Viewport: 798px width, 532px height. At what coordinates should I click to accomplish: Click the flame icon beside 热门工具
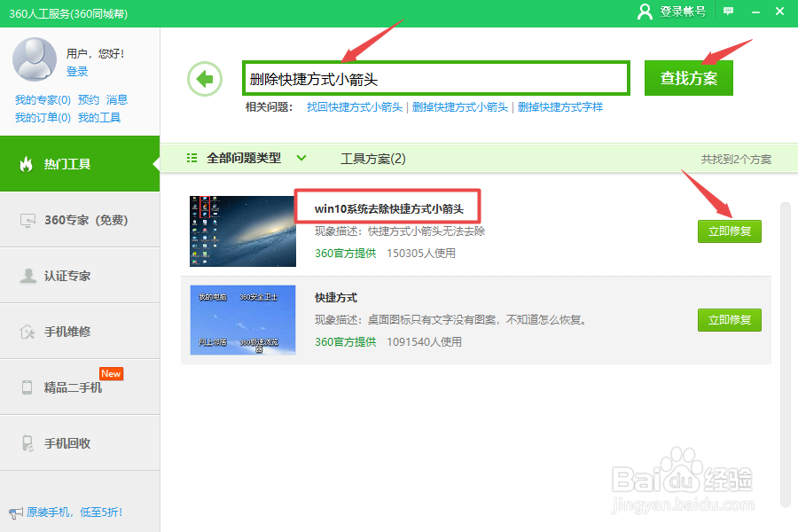coord(26,164)
